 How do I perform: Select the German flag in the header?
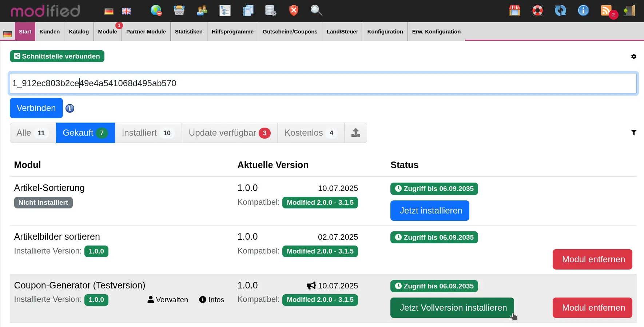point(109,11)
